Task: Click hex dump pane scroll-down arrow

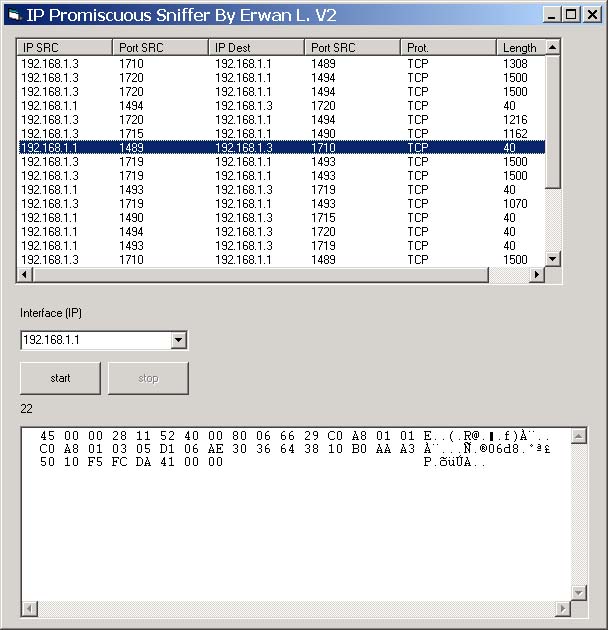Action: 578,593
